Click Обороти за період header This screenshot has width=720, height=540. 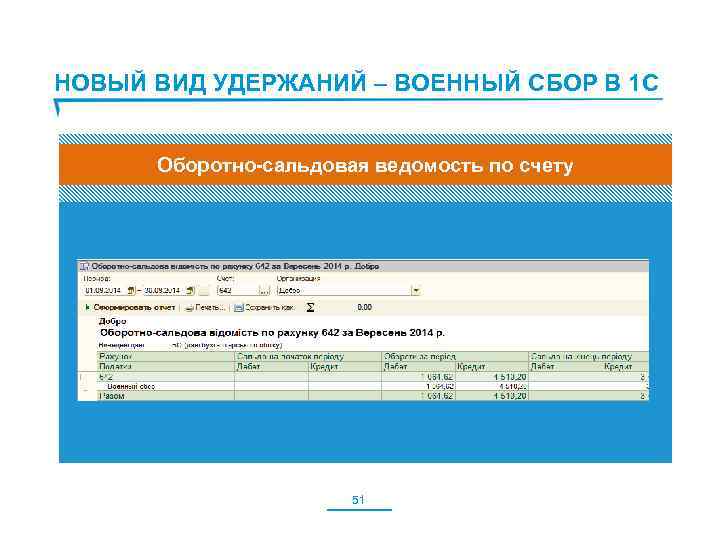click(455, 356)
